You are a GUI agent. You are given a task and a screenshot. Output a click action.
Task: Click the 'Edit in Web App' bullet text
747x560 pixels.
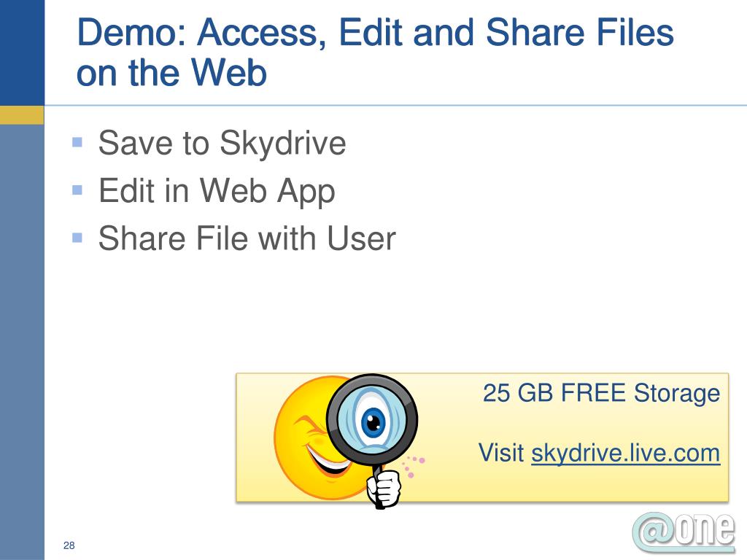coord(217,192)
